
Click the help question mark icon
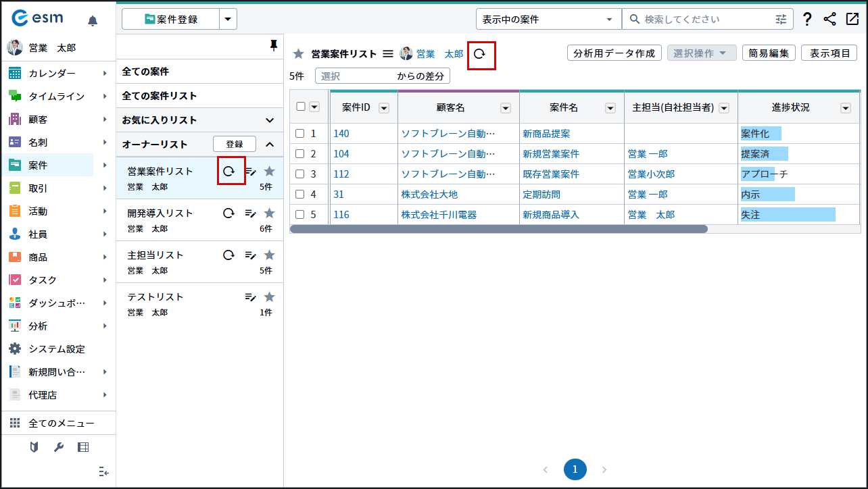[x=807, y=20]
